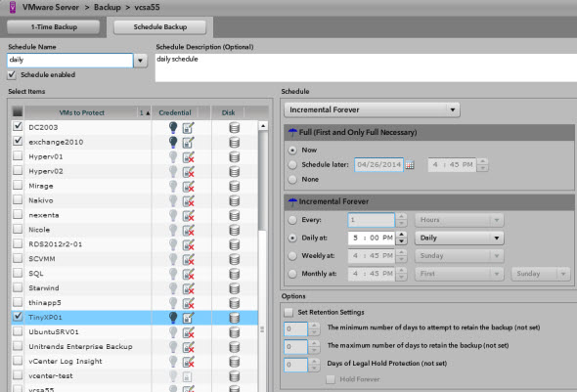Click the exchange2010 credential lightbulb icon
The width and height of the screenshot is (577, 392).
173,142
